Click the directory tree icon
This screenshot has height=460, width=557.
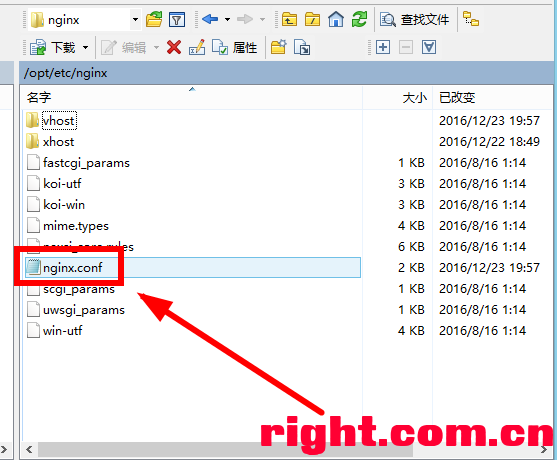point(471,19)
